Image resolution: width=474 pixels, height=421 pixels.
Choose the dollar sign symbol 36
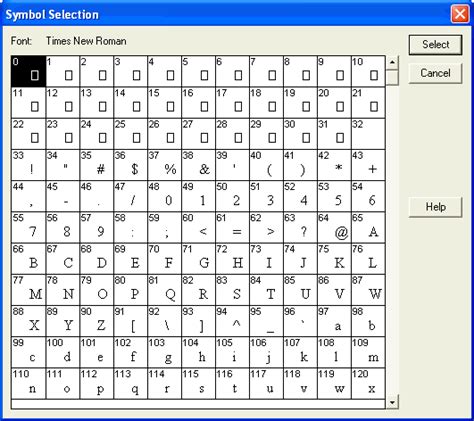click(131, 165)
